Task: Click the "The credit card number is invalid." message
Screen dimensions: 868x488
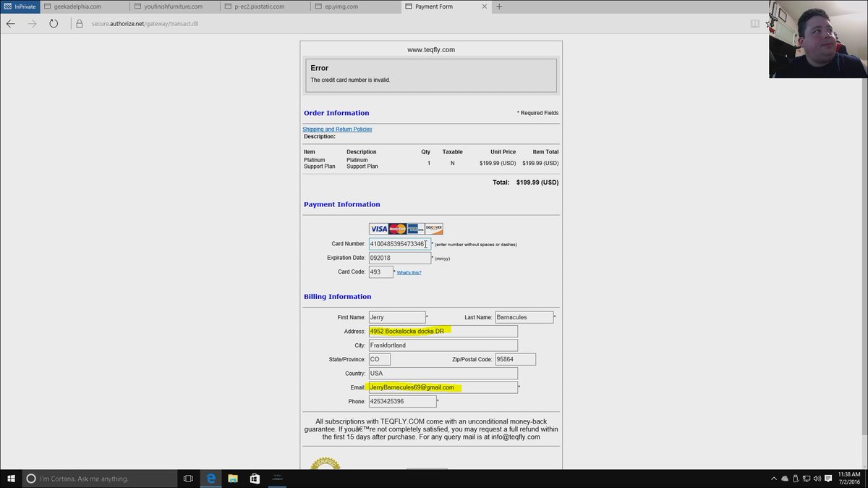Action: [350, 80]
